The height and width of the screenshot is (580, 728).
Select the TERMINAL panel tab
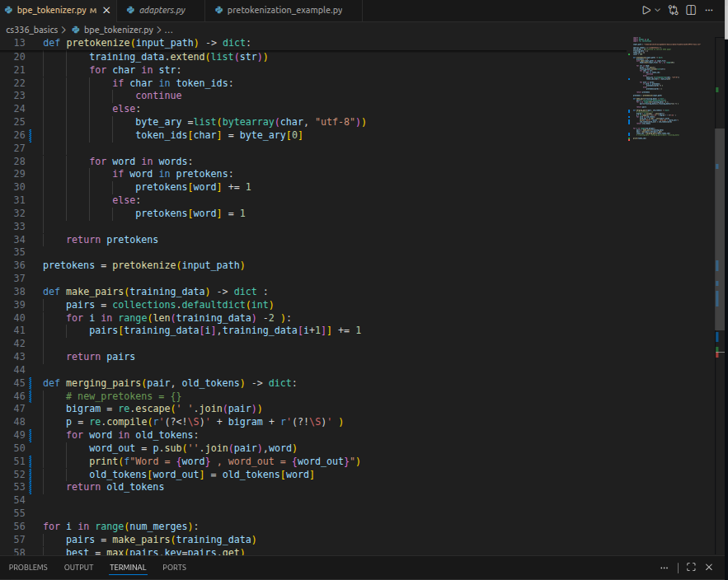(x=128, y=568)
